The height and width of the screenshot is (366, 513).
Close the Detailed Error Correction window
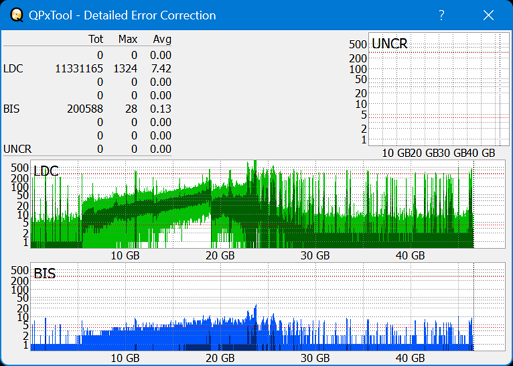(x=488, y=15)
